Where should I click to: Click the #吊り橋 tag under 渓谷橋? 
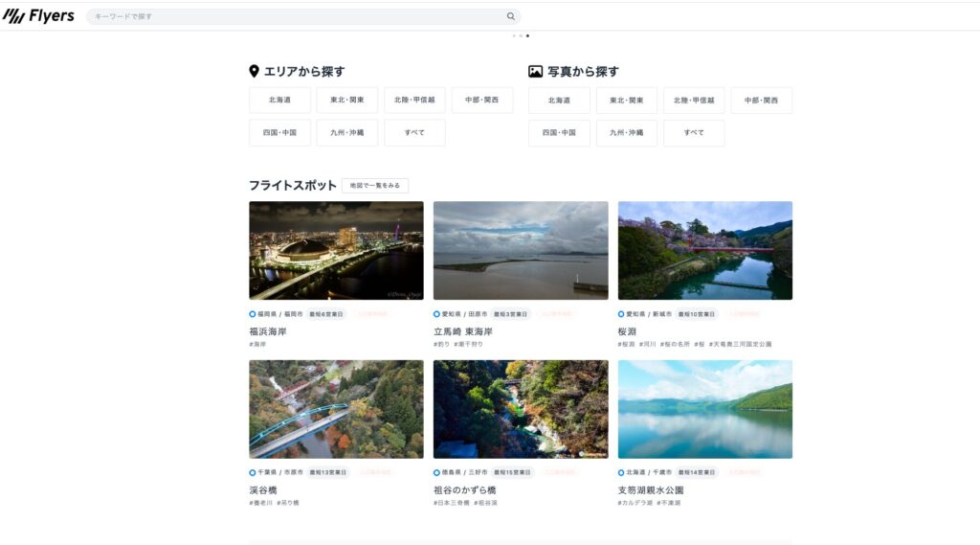click(288, 503)
